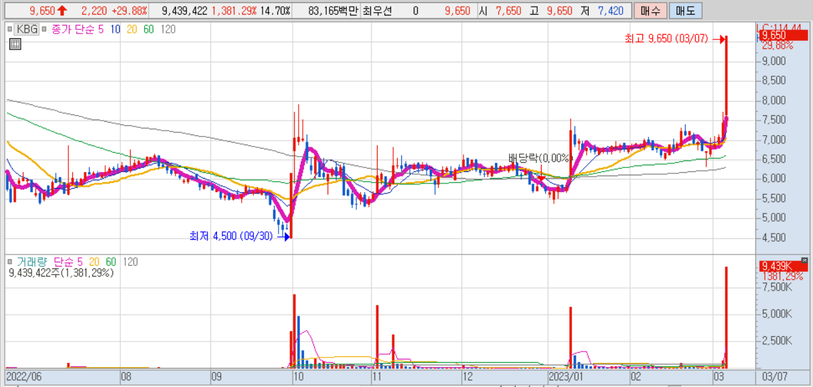
Task: Click the small corner icon of volume pane
Action: coord(805,260)
